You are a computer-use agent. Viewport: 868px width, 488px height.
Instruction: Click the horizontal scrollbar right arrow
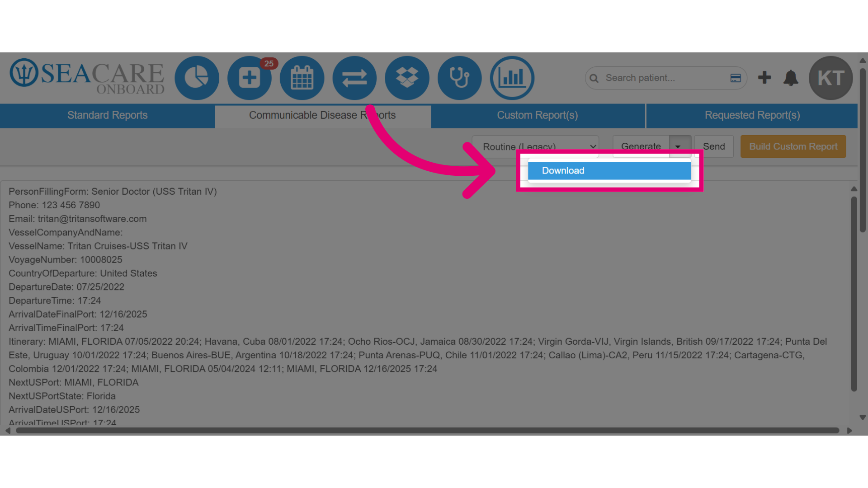pos(849,431)
